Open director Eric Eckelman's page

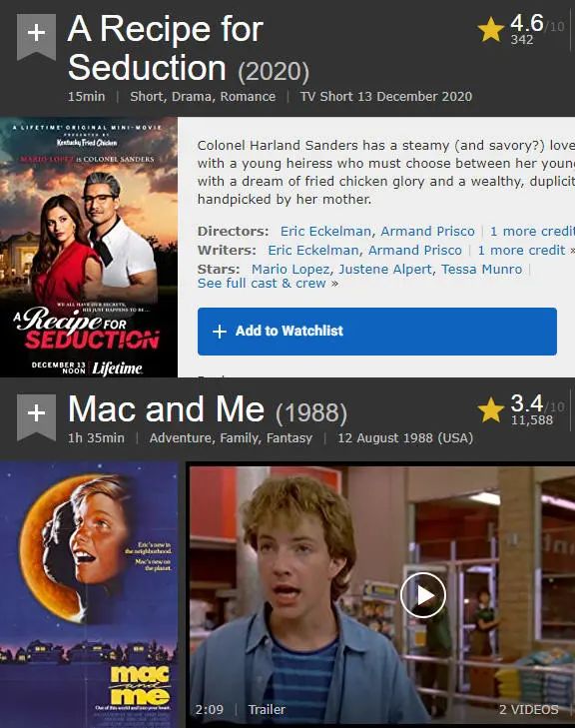tap(325, 232)
